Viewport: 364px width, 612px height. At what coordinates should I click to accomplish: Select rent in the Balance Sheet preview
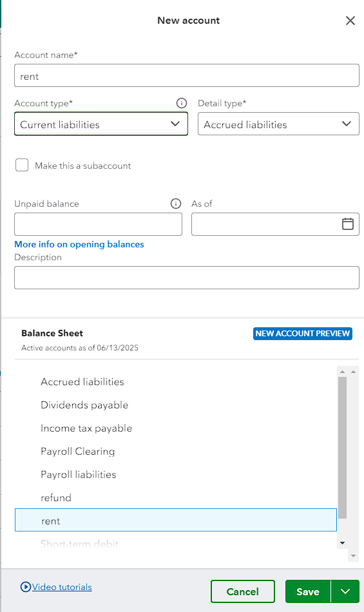[x=176, y=520]
